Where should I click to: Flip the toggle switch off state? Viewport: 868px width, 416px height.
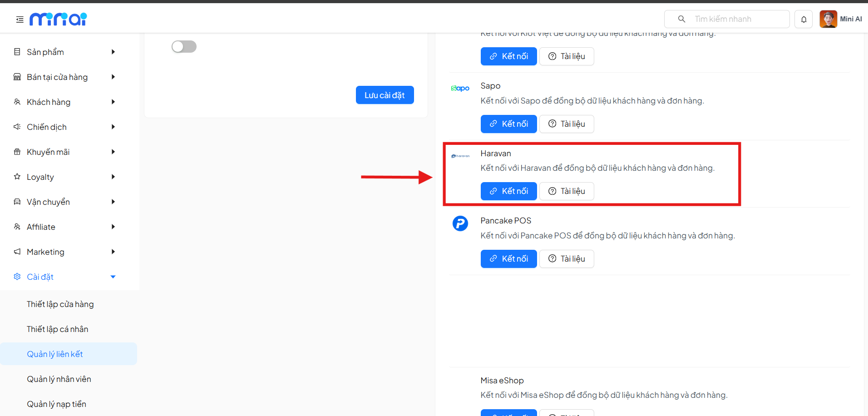coord(184,46)
